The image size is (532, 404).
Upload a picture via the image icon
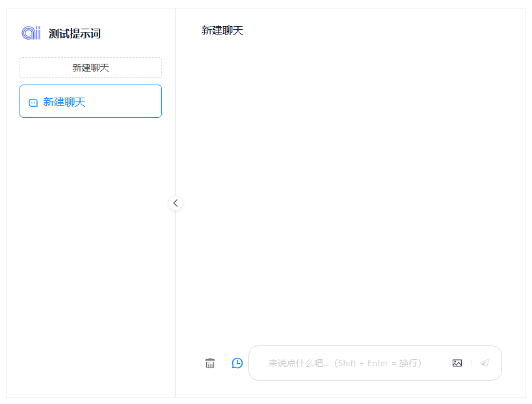[x=457, y=363]
